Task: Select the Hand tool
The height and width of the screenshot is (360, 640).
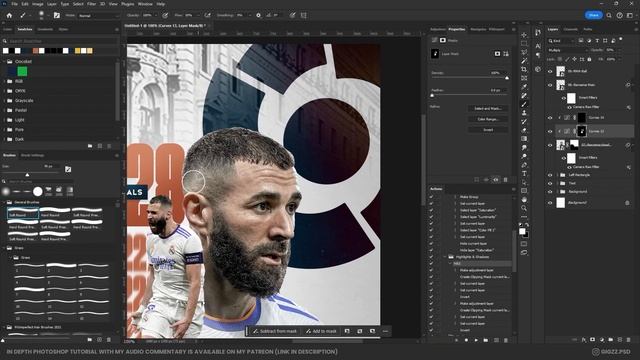Action: [524, 200]
